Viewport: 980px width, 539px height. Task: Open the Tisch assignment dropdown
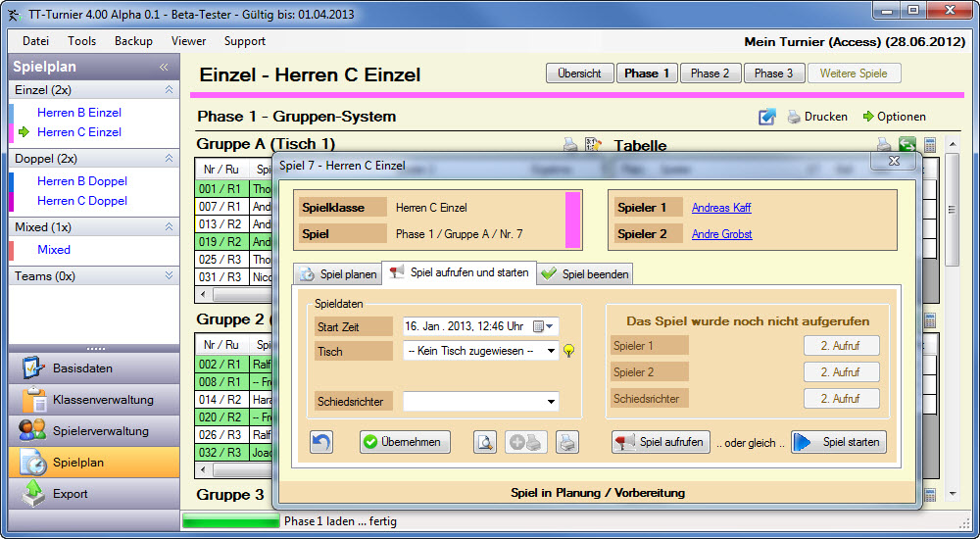552,351
